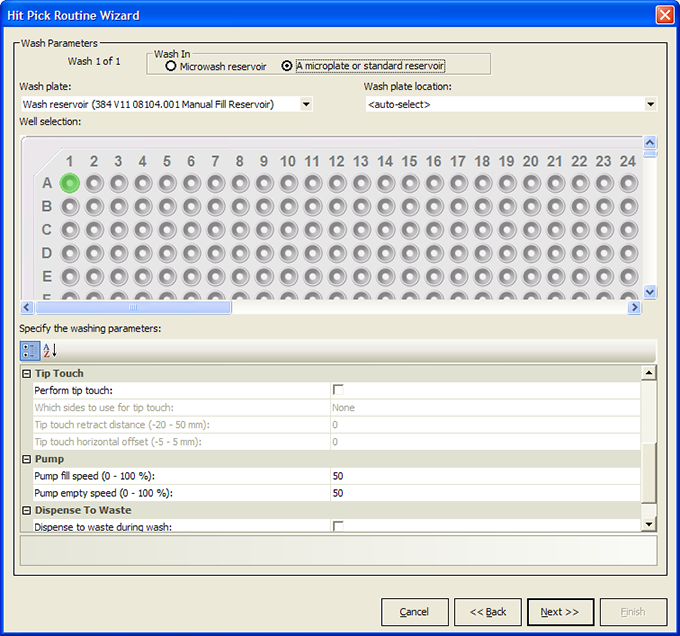Pick well B1 in well selection
The image size is (680, 636).
coord(70,207)
